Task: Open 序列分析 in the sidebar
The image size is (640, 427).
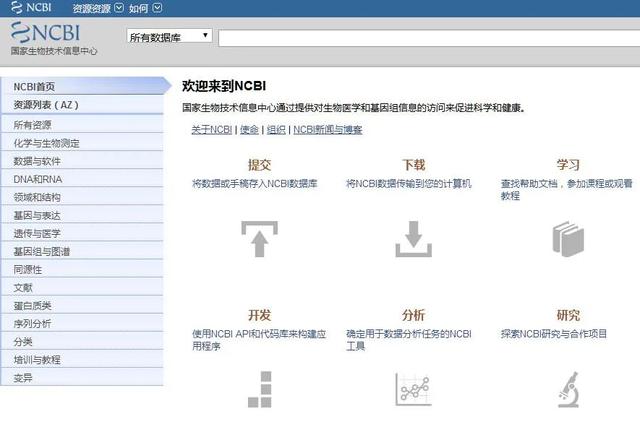Action: coord(82,323)
